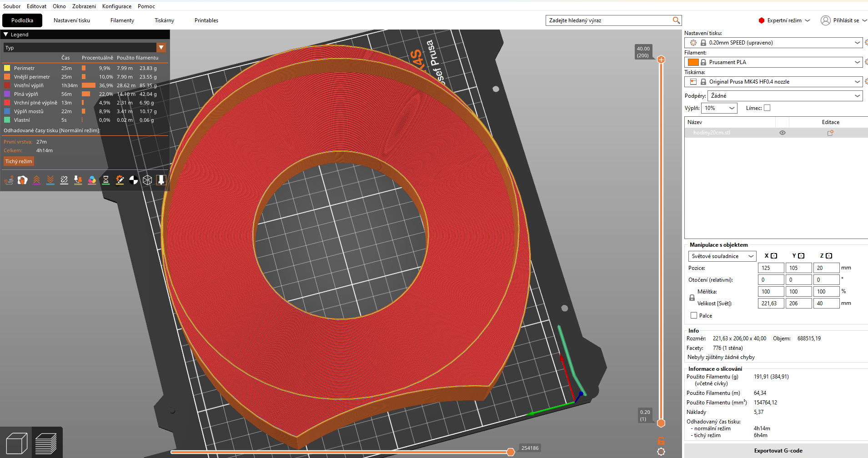Toggle color changes icon
This screenshot has width=868, height=458.
pyautogui.click(x=92, y=180)
